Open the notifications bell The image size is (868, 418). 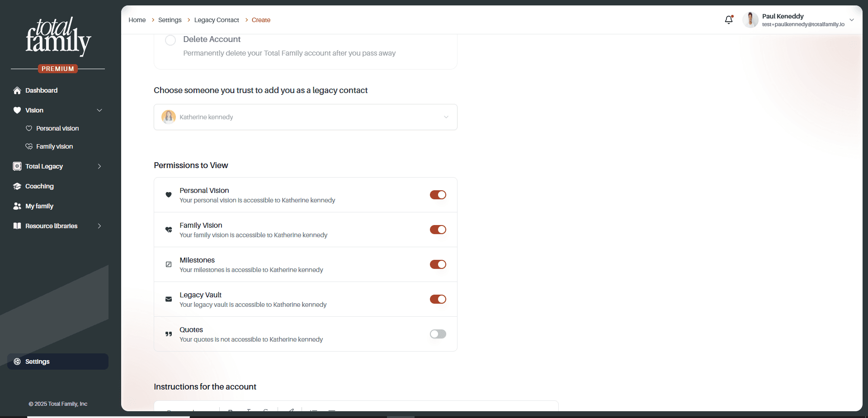pyautogui.click(x=729, y=20)
